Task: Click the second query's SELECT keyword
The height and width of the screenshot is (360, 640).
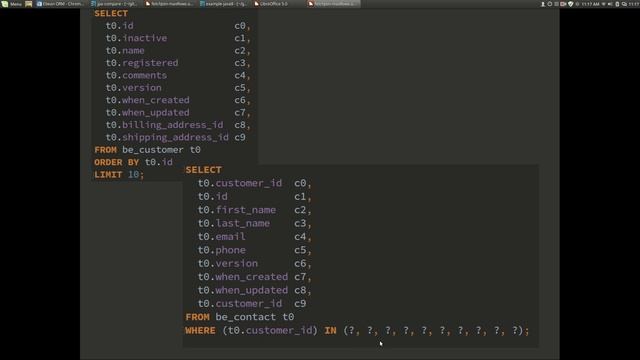Action: 204,170
